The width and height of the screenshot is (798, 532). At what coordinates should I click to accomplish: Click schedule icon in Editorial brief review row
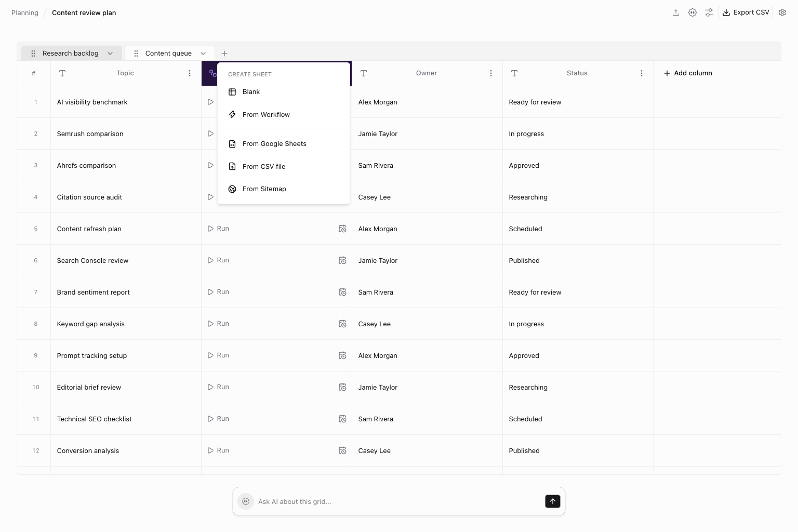(342, 387)
